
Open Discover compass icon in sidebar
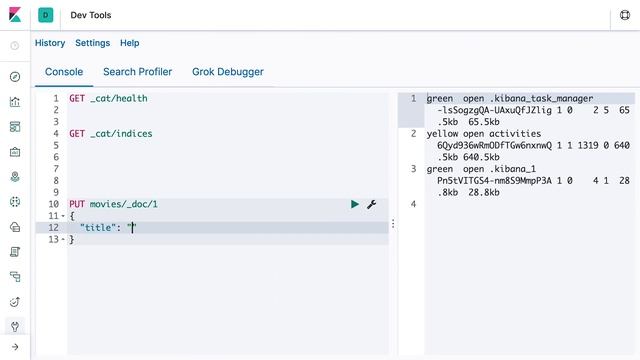[15, 77]
